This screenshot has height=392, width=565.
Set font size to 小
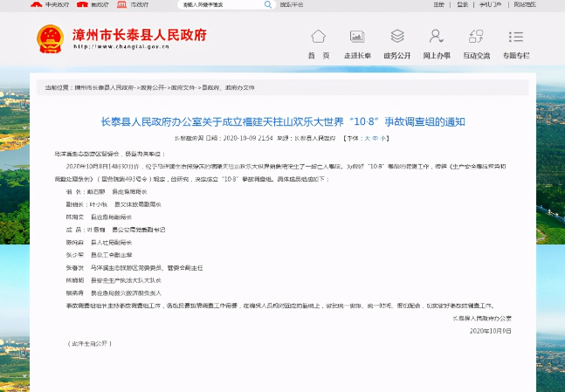(382, 138)
